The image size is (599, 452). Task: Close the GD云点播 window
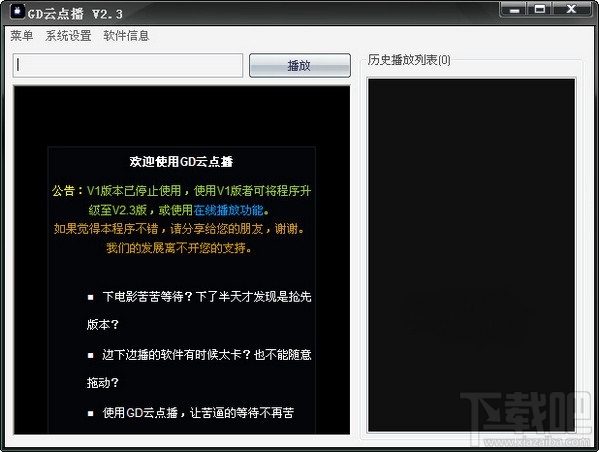point(571,10)
